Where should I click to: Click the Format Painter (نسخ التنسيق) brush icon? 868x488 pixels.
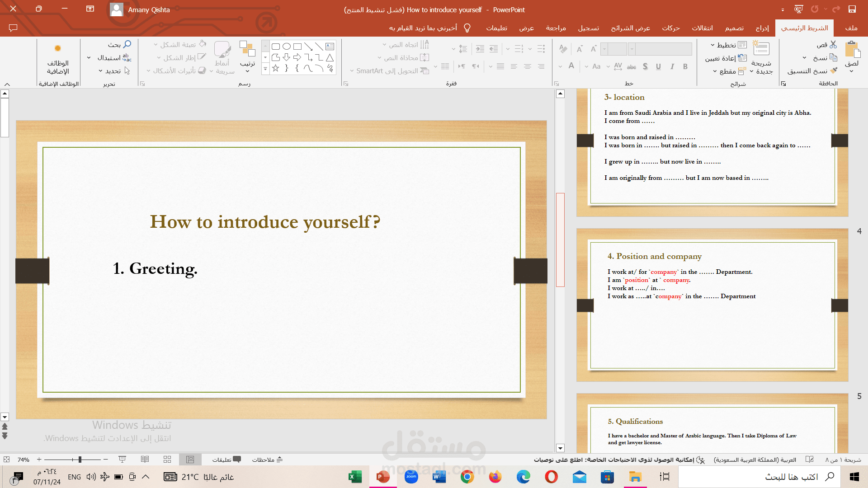click(x=834, y=70)
